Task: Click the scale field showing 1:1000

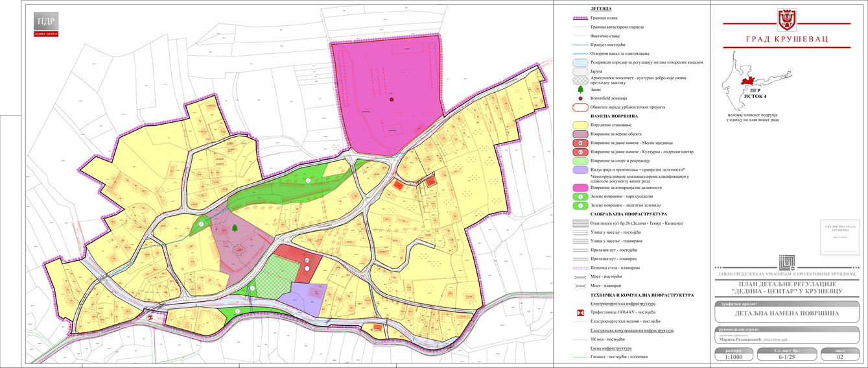Action: pyautogui.click(x=734, y=356)
